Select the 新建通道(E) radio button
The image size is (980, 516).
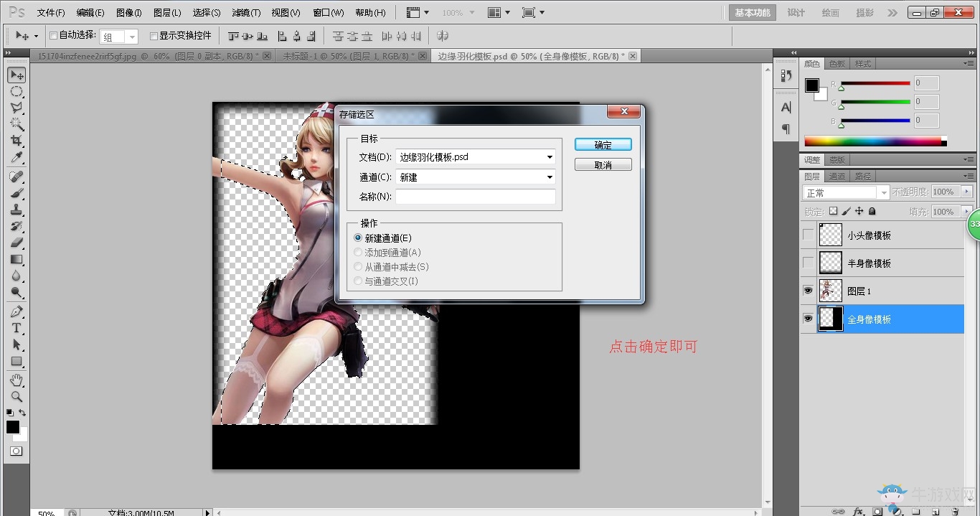(358, 238)
